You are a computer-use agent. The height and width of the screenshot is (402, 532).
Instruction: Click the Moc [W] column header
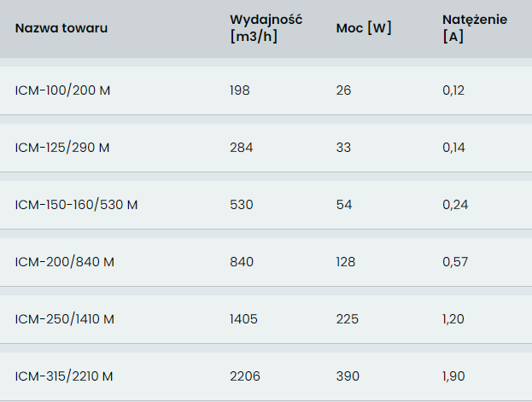pos(364,28)
